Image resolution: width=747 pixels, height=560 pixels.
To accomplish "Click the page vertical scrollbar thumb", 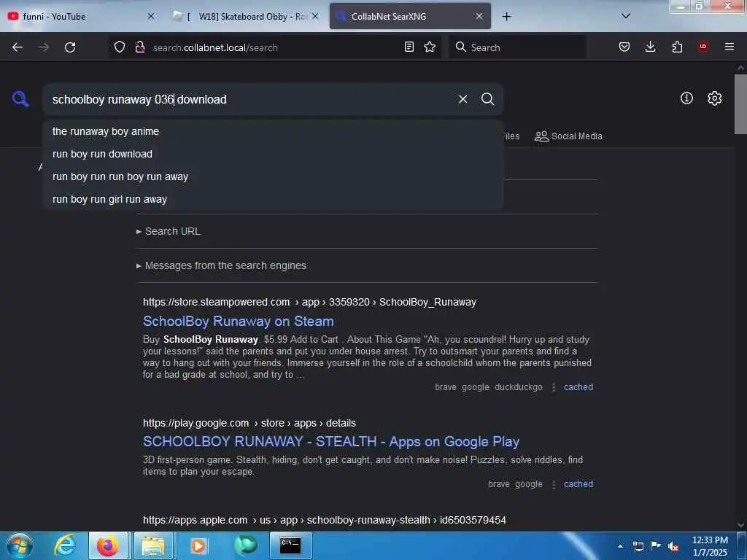I will pyautogui.click(x=740, y=104).
